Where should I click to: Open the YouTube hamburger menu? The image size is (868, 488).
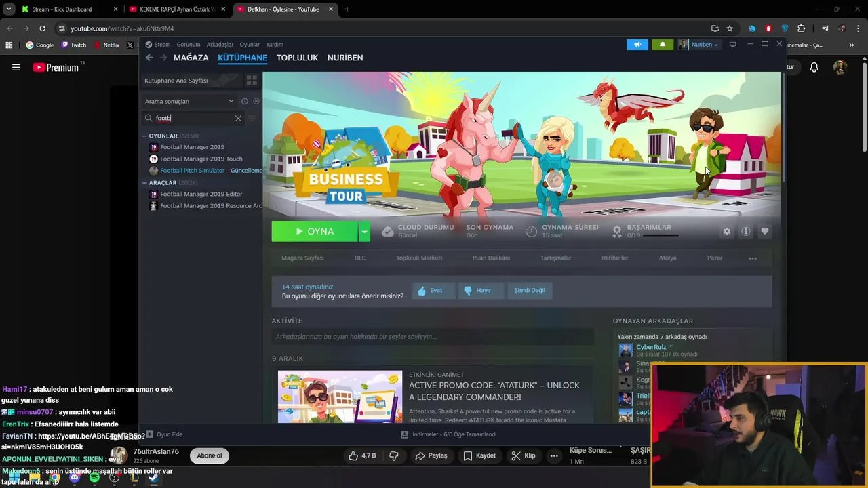tap(16, 67)
